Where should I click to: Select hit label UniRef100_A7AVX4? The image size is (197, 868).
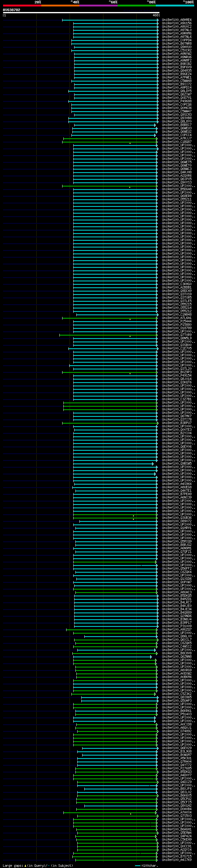[176, 813]
